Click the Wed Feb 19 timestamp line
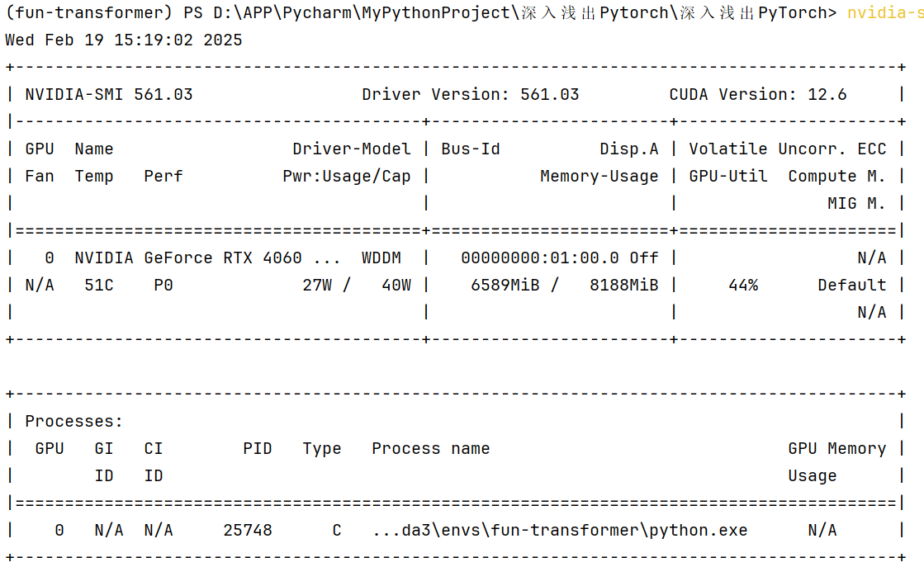Screen dimensions: 924x567 [x=124, y=40]
